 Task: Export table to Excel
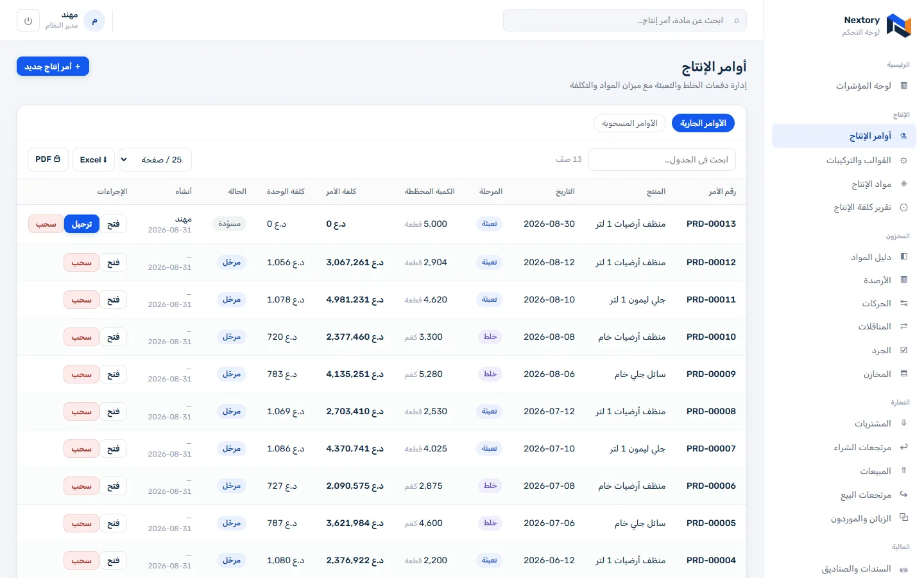[94, 159]
